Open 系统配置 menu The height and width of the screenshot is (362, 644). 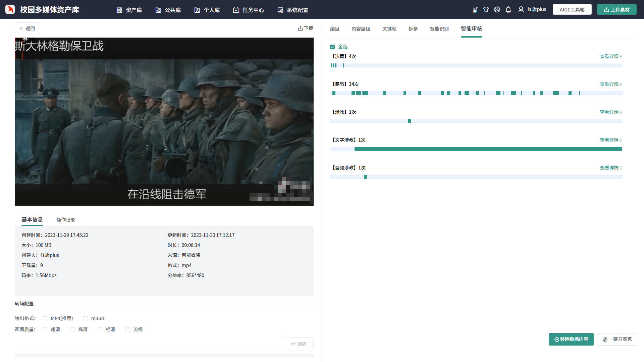[x=293, y=10]
